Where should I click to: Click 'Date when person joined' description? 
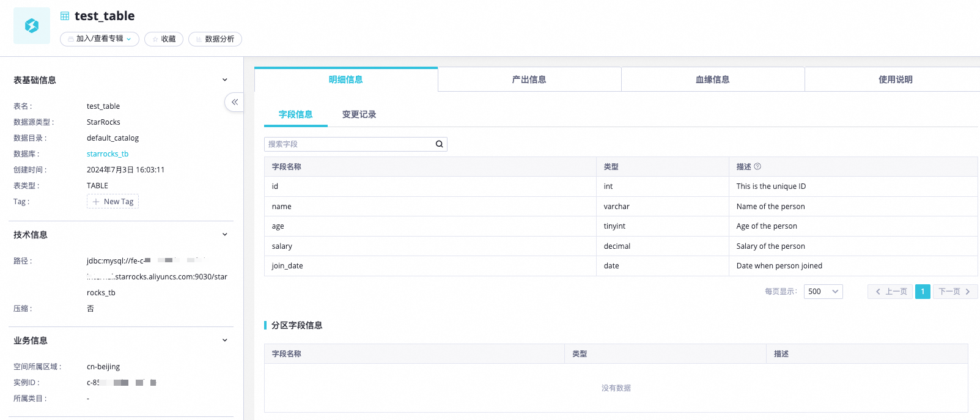(x=779, y=266)
